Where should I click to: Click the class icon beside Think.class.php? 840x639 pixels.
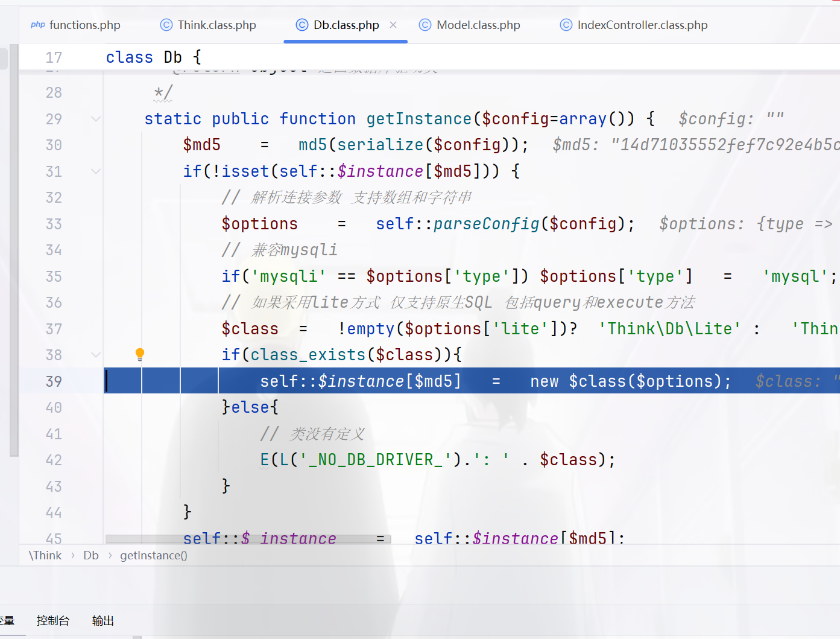(166, 25)
